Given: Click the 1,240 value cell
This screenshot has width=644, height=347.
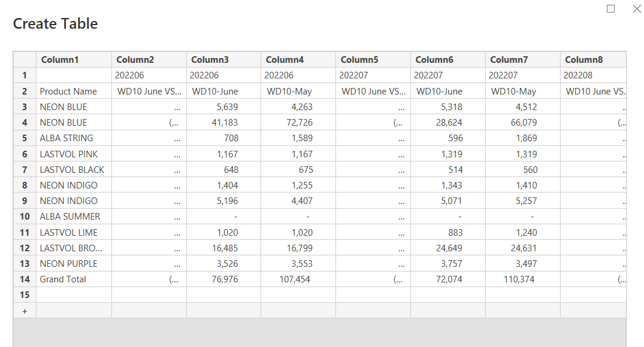Looking at the screenshot, I should (x=523, y=232).
